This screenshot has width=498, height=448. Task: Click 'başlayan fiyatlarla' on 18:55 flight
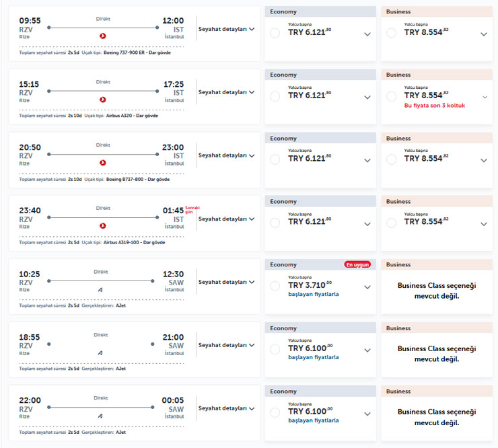pyautogui.click(x=314, y=357)
